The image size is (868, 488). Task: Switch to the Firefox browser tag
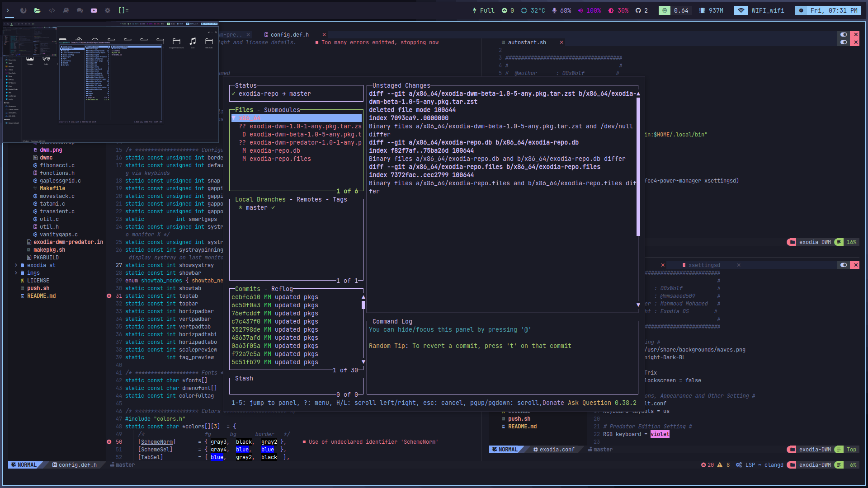pyautogui.click(x=24, y=10)
